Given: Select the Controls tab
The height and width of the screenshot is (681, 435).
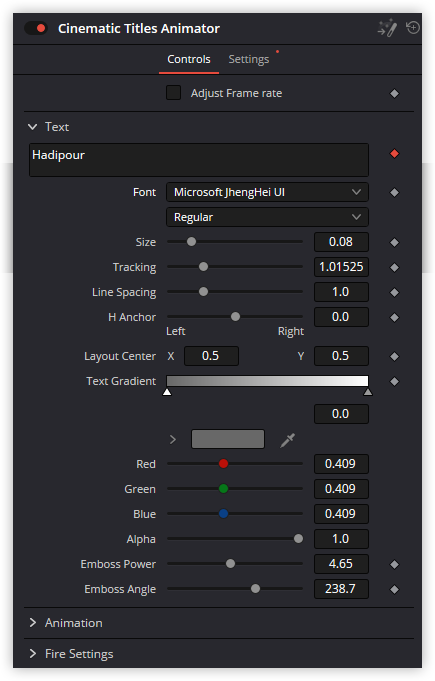Looking at the screenshot, I should point(189,59).
